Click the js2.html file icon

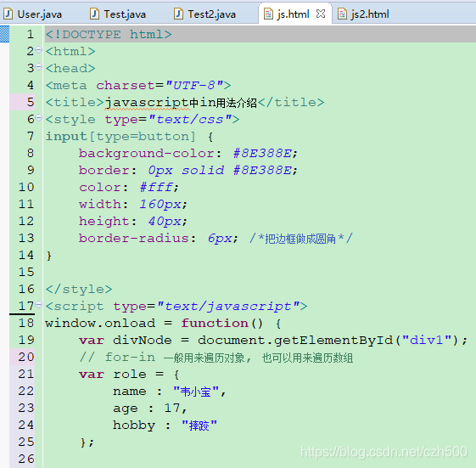(x=342, y=14)
